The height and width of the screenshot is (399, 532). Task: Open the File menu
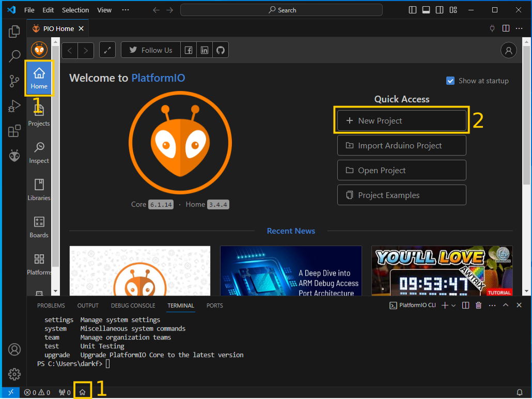(29, 10)
